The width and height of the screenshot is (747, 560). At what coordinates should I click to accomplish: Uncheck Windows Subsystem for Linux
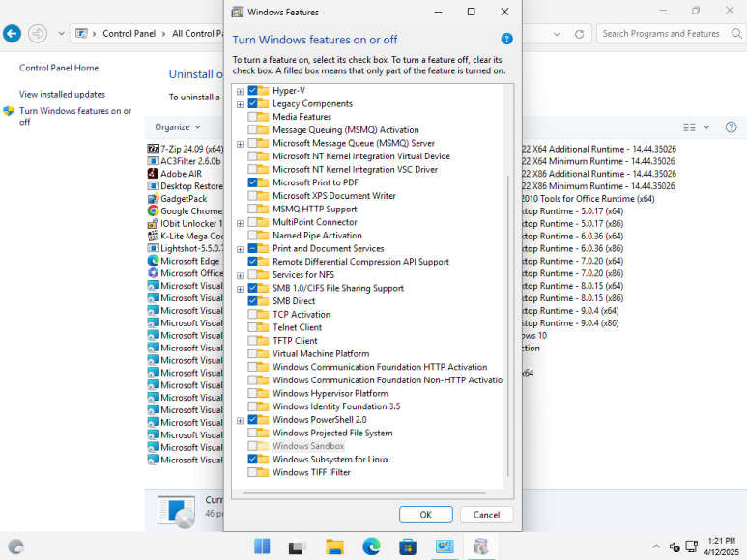pyautogui.click(x=252, y=460)
